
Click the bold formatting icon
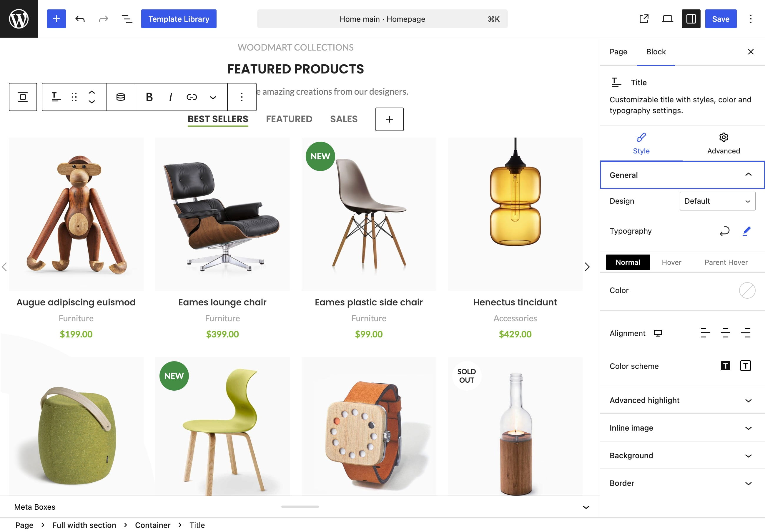click(149, 97)
